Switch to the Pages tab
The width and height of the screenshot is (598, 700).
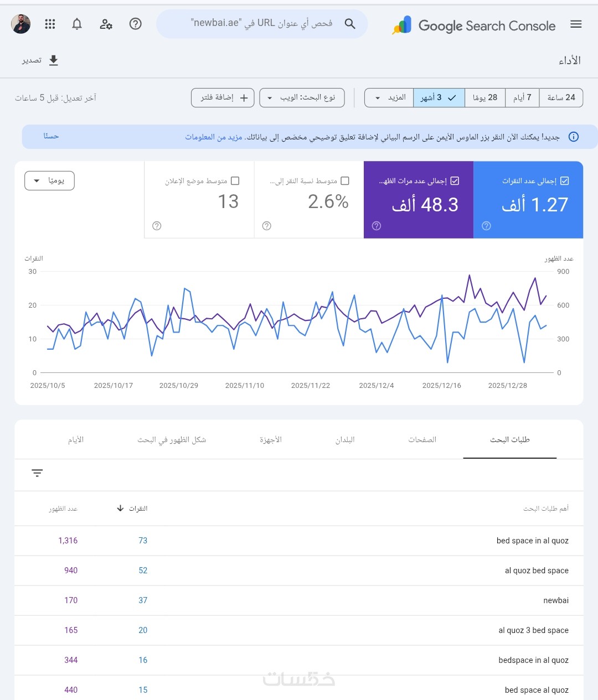[422, 440]
